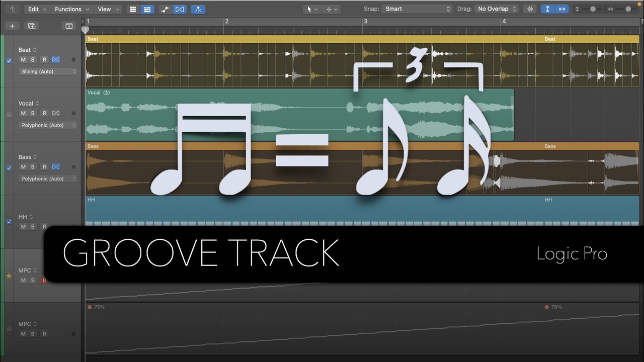Open Beat track Slicing (Auto) flex mode dropdown
The image size is (644, 362).
point(48,71)
